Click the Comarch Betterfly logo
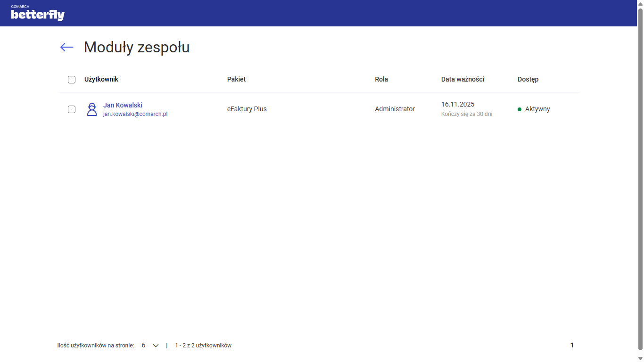Viewport: 644px width, 362px height. pyautogui.click(x=38, y=14)
